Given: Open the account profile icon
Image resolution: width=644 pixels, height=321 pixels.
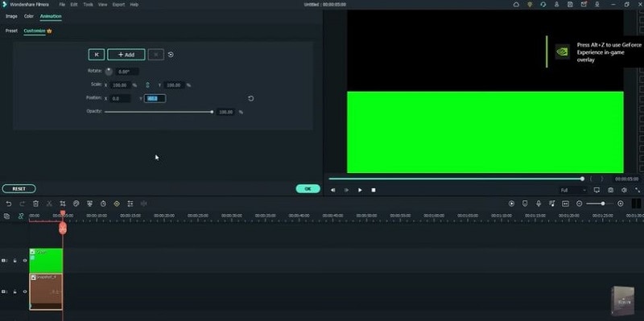Looking at the screenshot, I should (x=556, y=5).
